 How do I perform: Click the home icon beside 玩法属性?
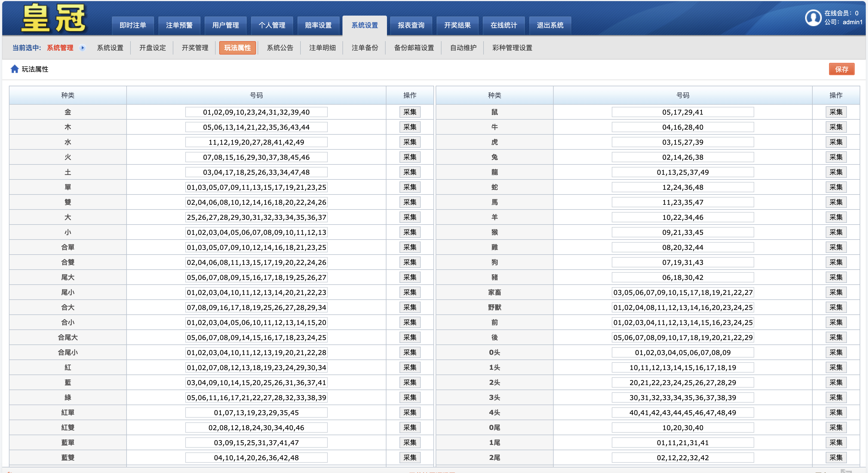pos(14,69)
